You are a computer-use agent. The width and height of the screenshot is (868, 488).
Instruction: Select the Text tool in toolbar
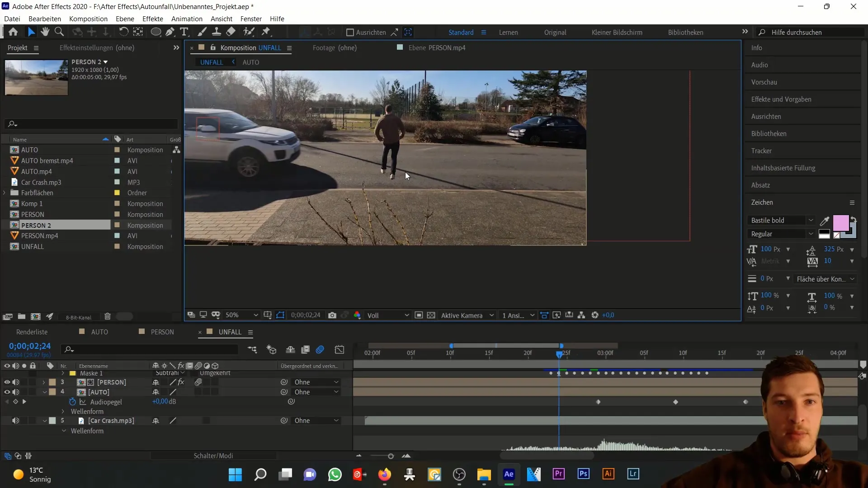pyautogui.click(x=185, y=32)
